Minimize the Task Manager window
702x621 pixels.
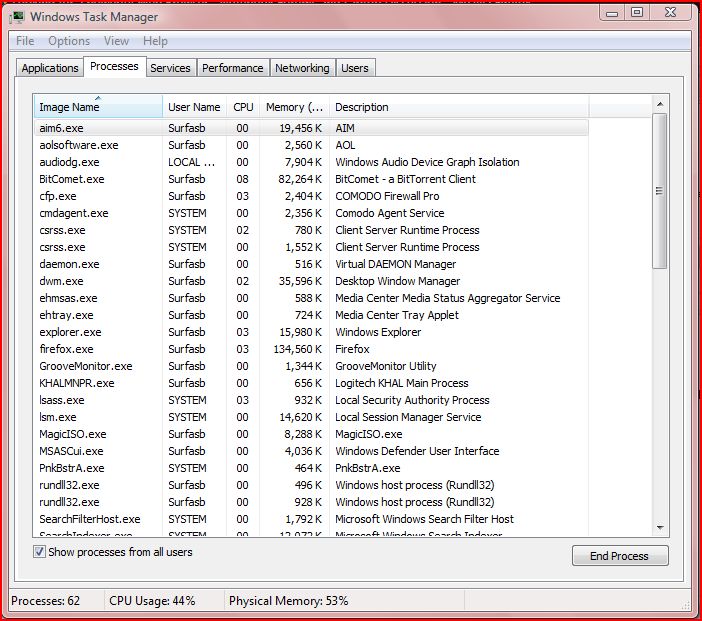(x=612, y=13)
